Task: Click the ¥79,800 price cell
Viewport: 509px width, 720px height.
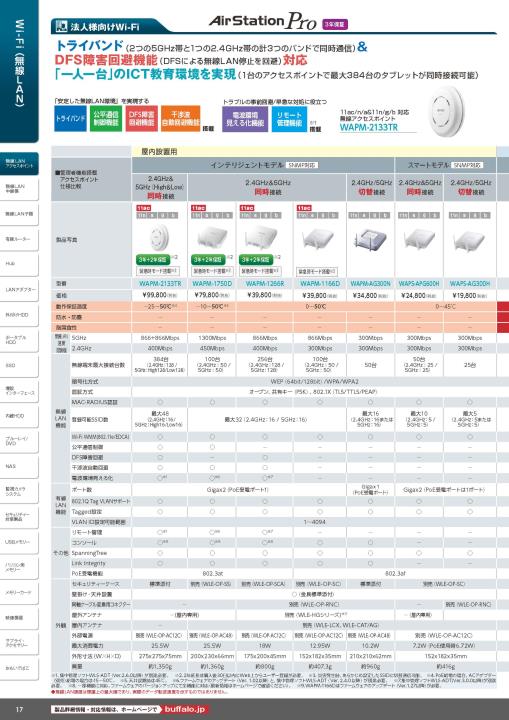Action: 212,295
